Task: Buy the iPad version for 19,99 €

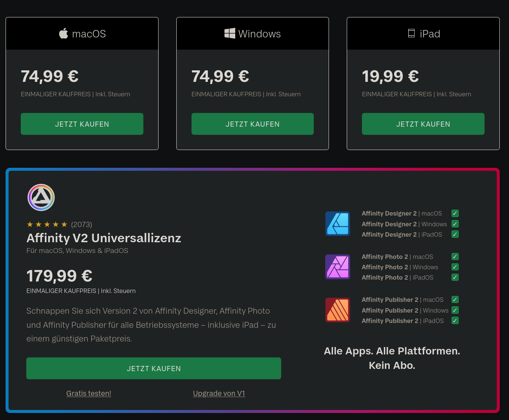Action: pyautogui.click(x=423, y=124)
